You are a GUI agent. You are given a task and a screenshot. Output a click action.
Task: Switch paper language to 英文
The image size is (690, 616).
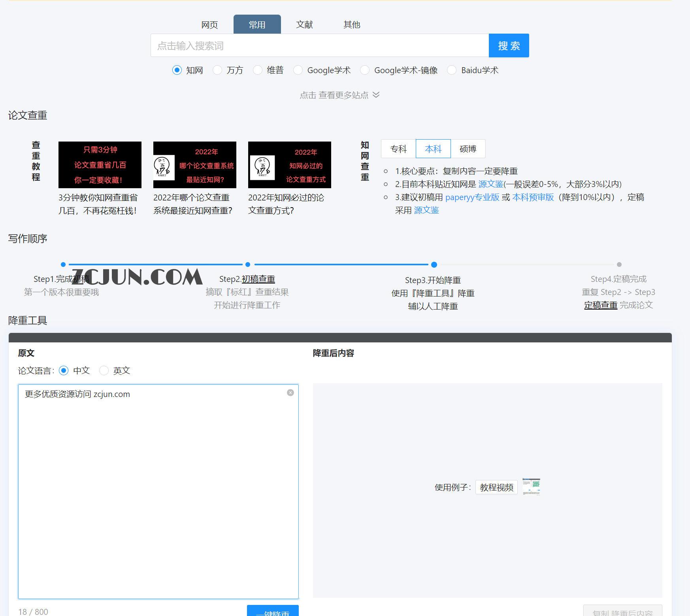coord(104,370)
